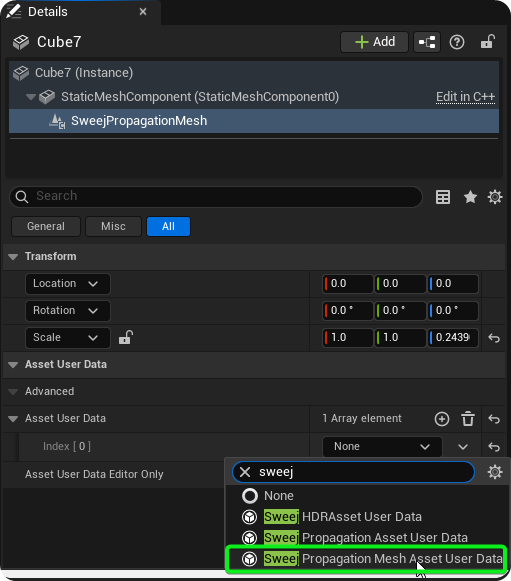The image size is (511, 581).
Task: Toggle the Details panel lock icon
Action: [x=488, y=42]
